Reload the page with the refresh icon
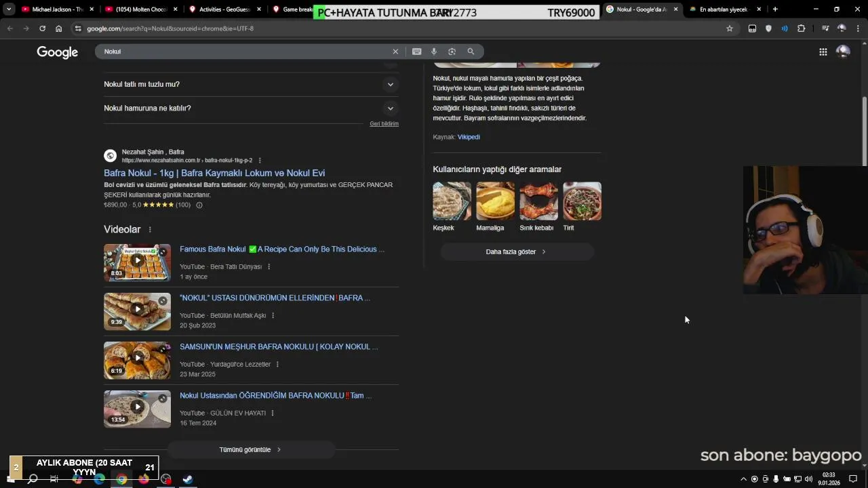868x488 pixels. click(42, 28)
